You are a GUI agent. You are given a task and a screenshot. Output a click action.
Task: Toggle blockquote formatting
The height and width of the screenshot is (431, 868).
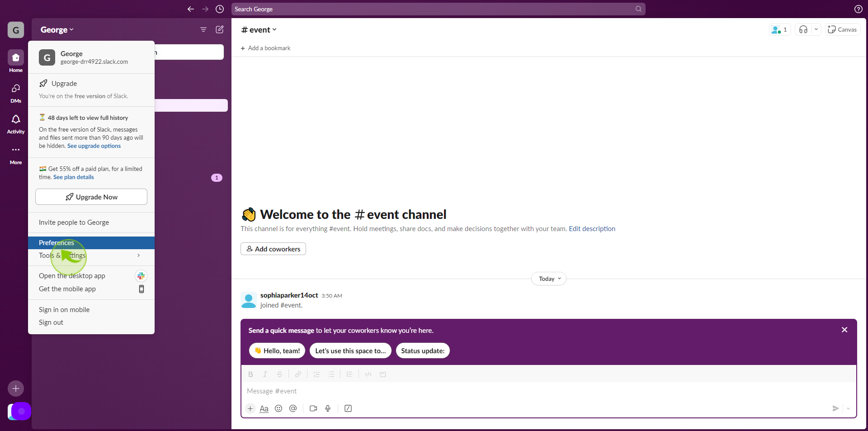349,374
